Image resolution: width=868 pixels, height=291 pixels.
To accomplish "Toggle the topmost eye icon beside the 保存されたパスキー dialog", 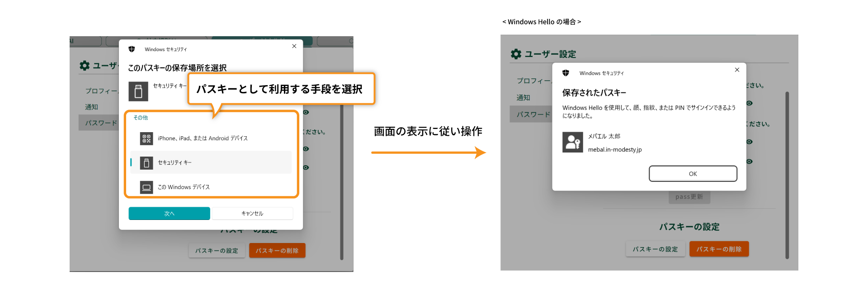I will pos(749,103).
